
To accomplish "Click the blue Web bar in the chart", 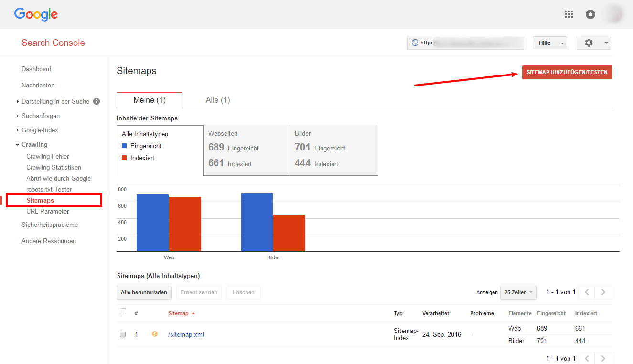I will click(x=152, y=223).
